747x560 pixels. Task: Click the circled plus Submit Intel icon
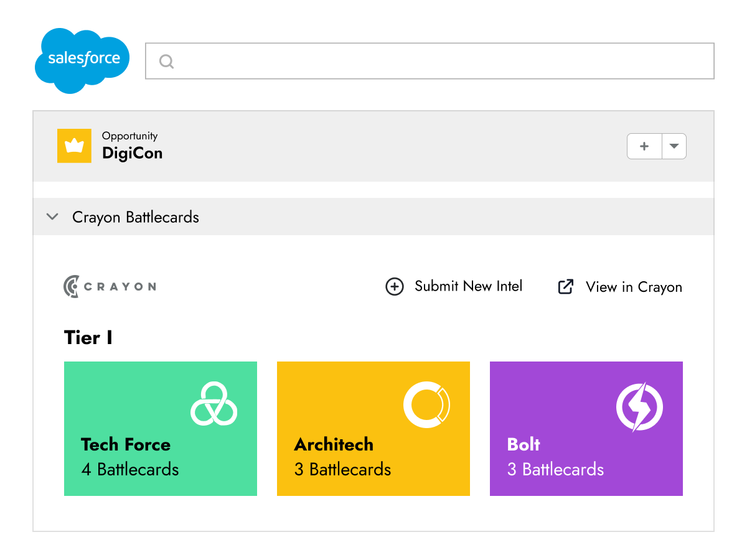395,287
